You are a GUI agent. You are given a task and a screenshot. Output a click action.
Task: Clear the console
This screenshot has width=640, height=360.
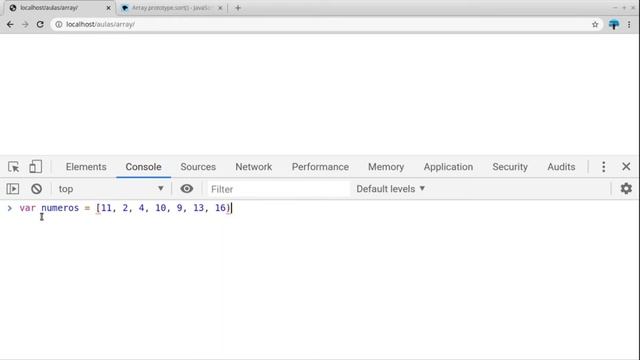tap(36, 189)
